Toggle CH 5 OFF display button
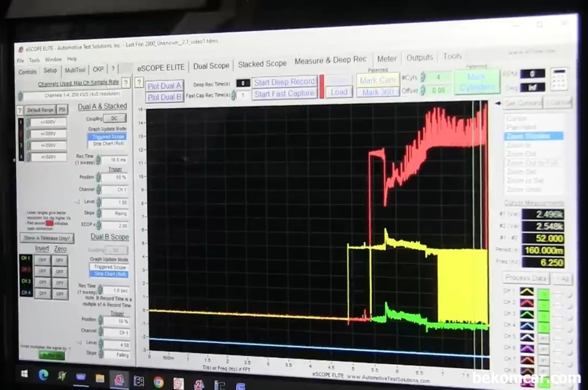Viewport: 588px width, 390px height. tap(543, 339)
